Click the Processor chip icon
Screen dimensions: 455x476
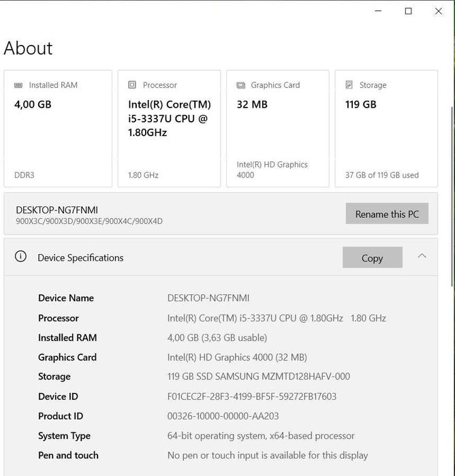pos(132,84)
